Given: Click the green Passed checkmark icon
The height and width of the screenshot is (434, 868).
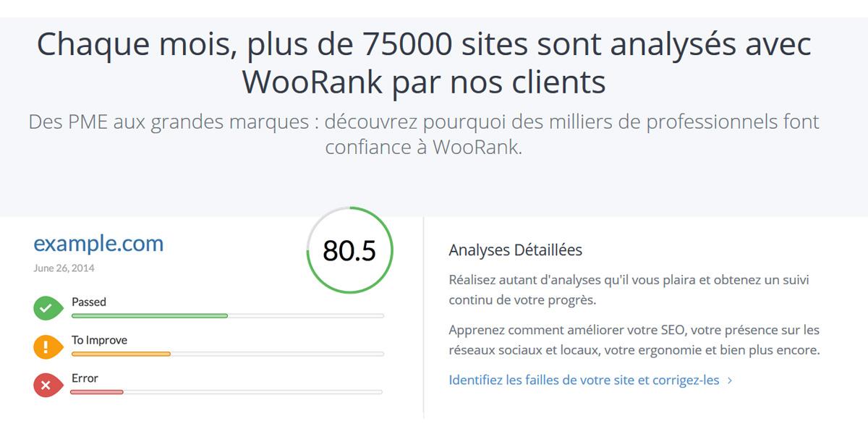Looking at the screenshot, I should point(47,307).
